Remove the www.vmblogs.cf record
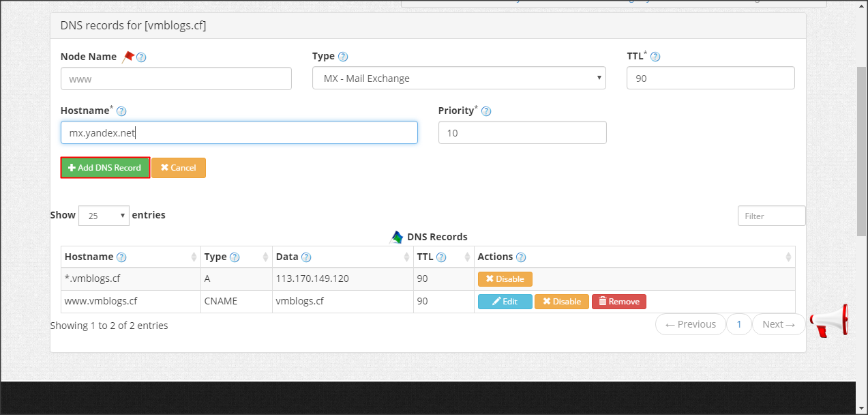 (x=618, y=302)
